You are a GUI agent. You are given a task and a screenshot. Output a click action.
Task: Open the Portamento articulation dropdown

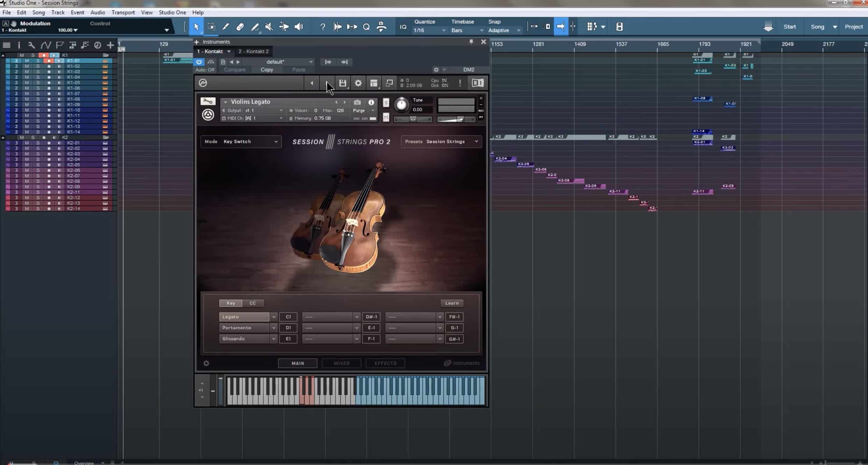[x=273, y=328]
